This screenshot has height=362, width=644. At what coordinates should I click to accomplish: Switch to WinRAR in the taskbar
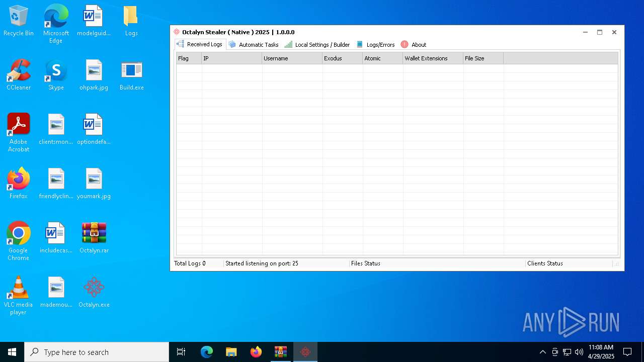281,352
